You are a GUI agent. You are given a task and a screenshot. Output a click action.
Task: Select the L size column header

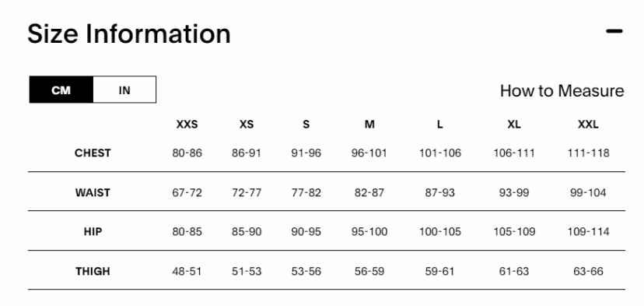[440, 125]
